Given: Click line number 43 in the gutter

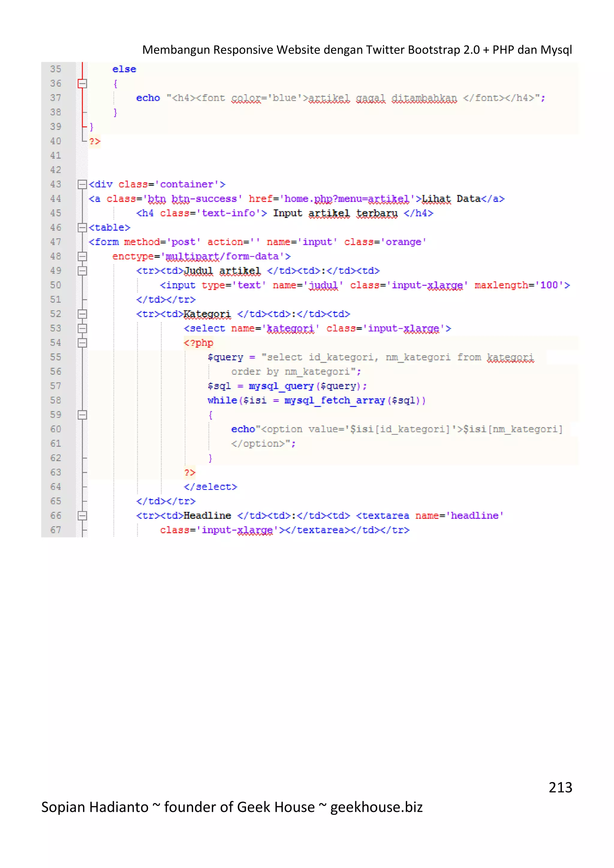Looking at the screenshot, I should (x=55, y=184).
